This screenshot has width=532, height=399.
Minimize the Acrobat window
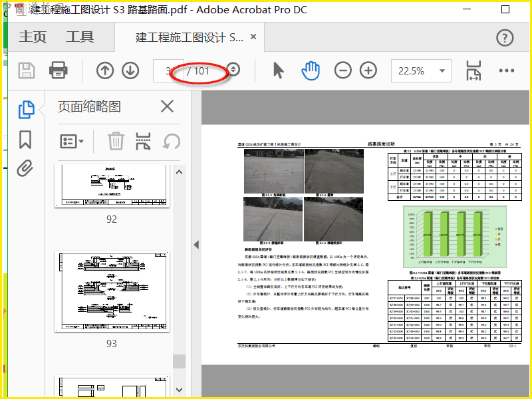pos(467,9)
